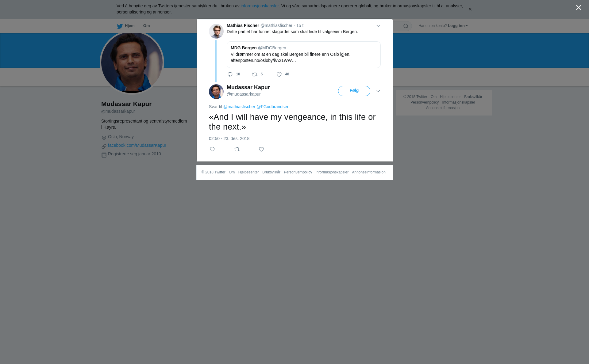Viewport: 589px width, 364px height.
Task: Click Mudassar Kapur's large profile photo
Action: coord(132,63)
